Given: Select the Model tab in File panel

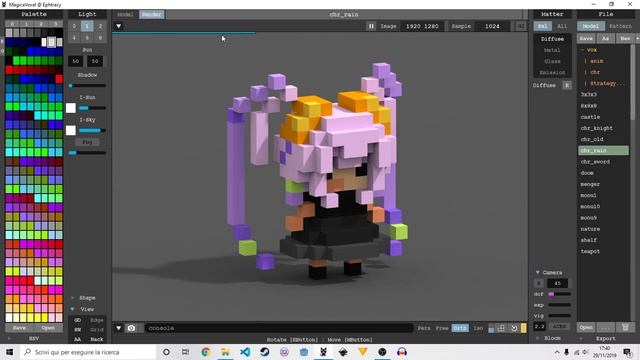Looking at the screenshot, I should (591, 26).
